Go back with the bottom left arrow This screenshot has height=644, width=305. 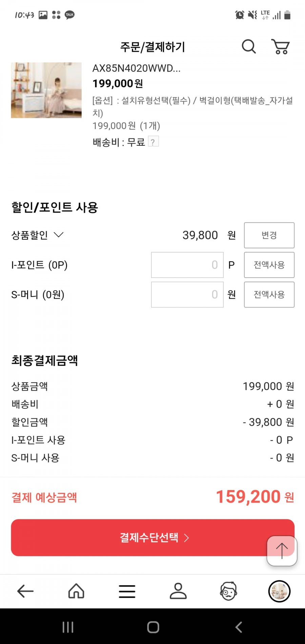(x=25, y=591)
